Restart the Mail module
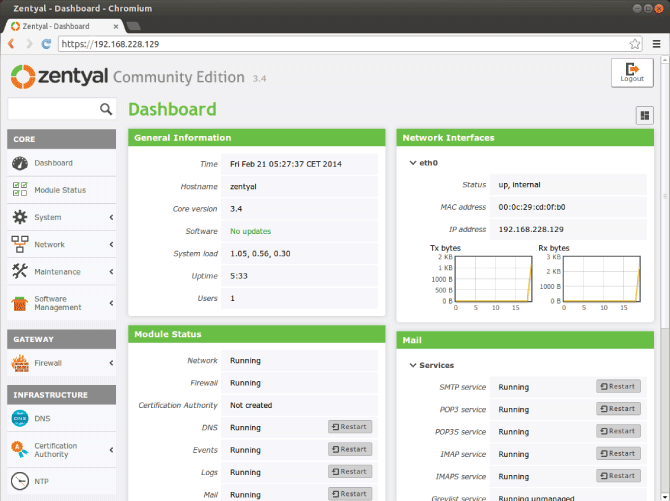This screenshot has width=670, height=501. coord(350,494)
